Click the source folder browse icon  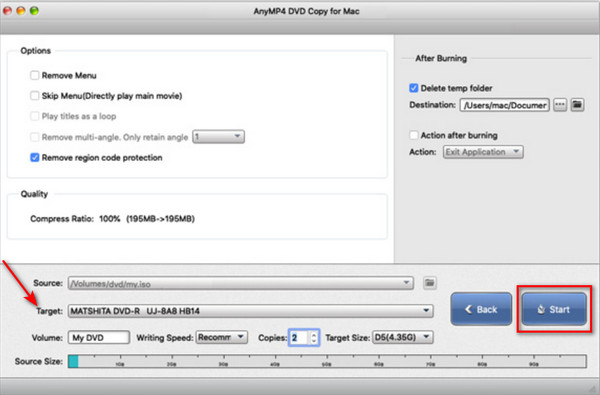point(429,283)
